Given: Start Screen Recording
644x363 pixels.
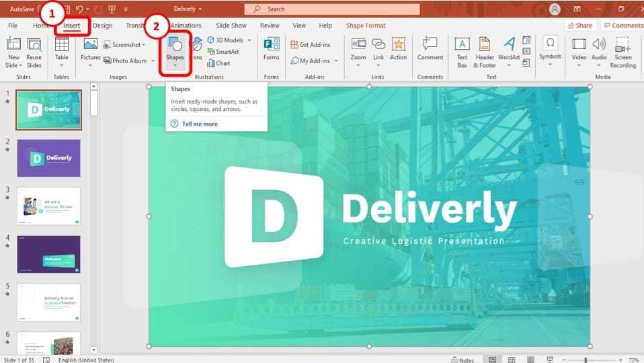Looking at the screenshot, I should point(622,52).
